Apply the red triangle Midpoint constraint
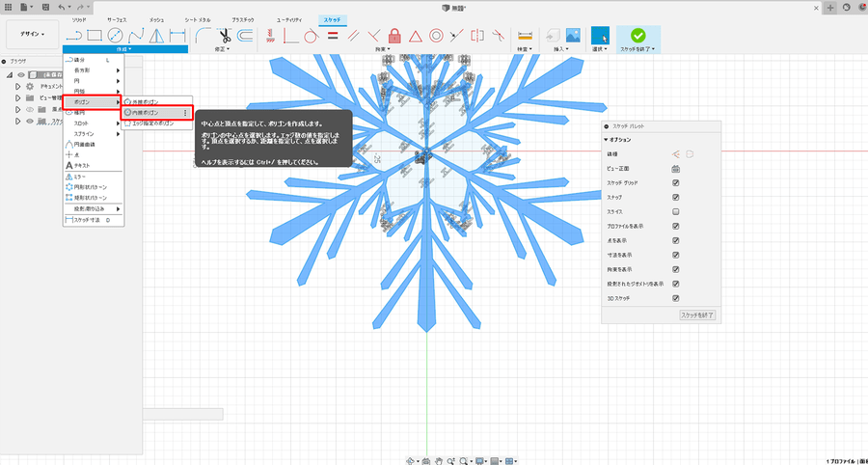Viewport: 868px width, 465px height. tap(415, 37)
